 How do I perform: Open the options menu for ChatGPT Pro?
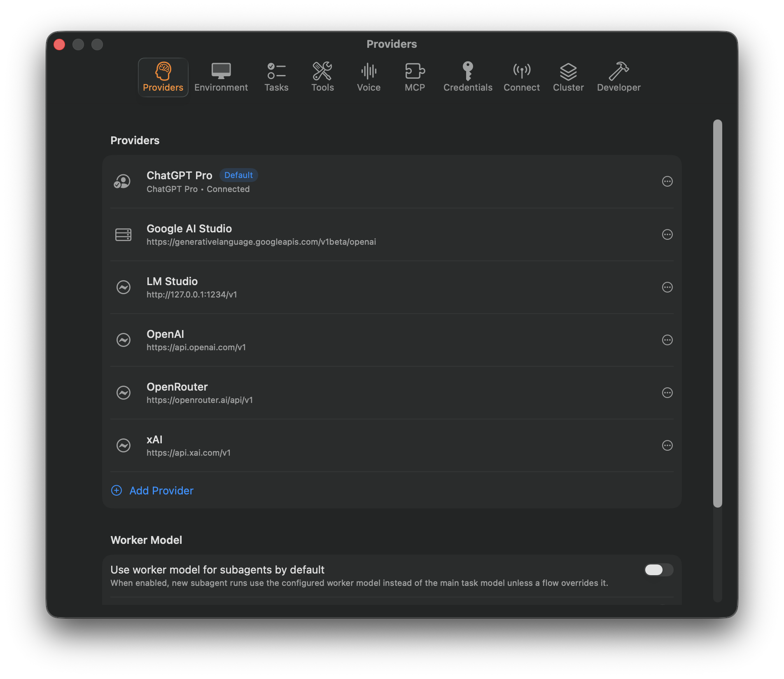click(x=667, y=181)
